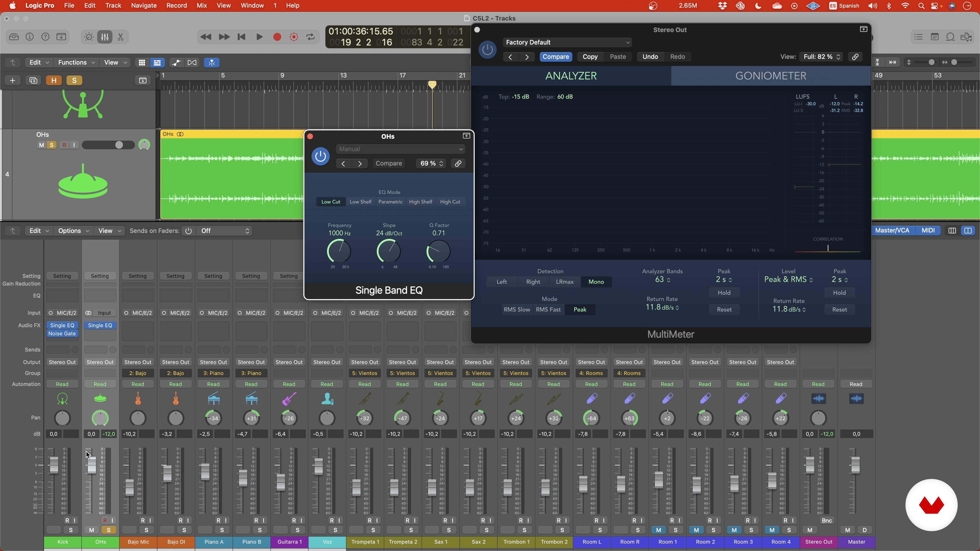The width and height of the screenshot is (980, 551).
Task: Go to project beginning button
Action: [241, 37]
